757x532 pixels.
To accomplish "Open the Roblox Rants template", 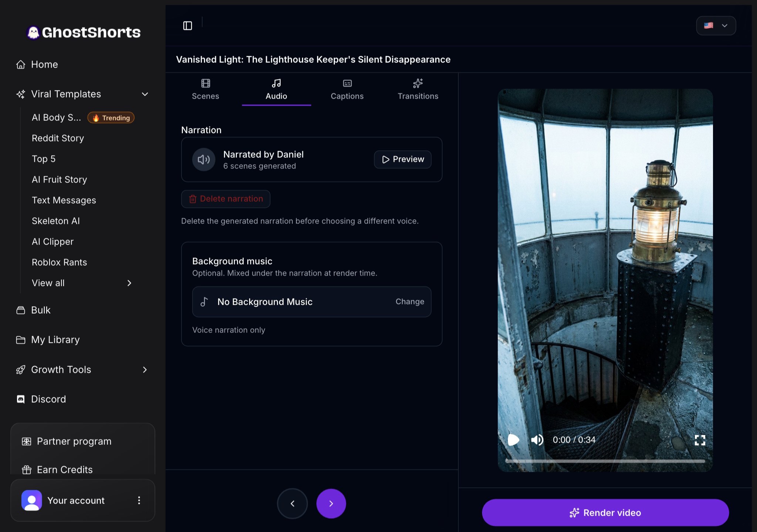I will [60, 262].
